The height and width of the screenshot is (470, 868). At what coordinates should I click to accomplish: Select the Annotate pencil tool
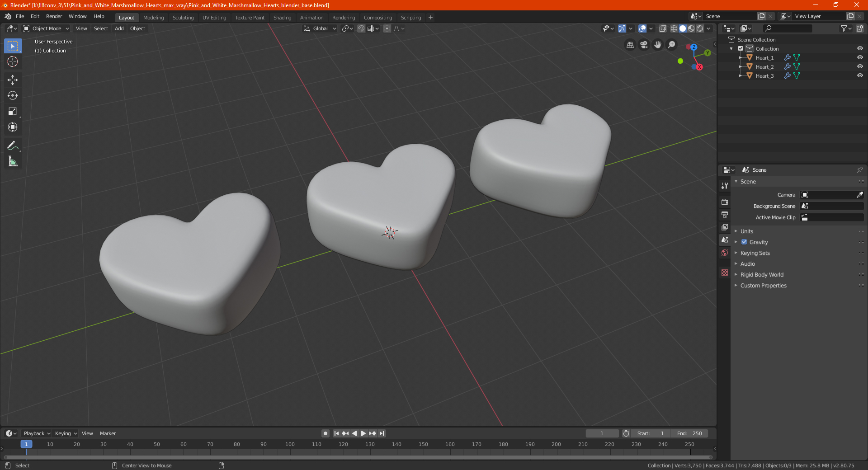(x=13, y=146)
